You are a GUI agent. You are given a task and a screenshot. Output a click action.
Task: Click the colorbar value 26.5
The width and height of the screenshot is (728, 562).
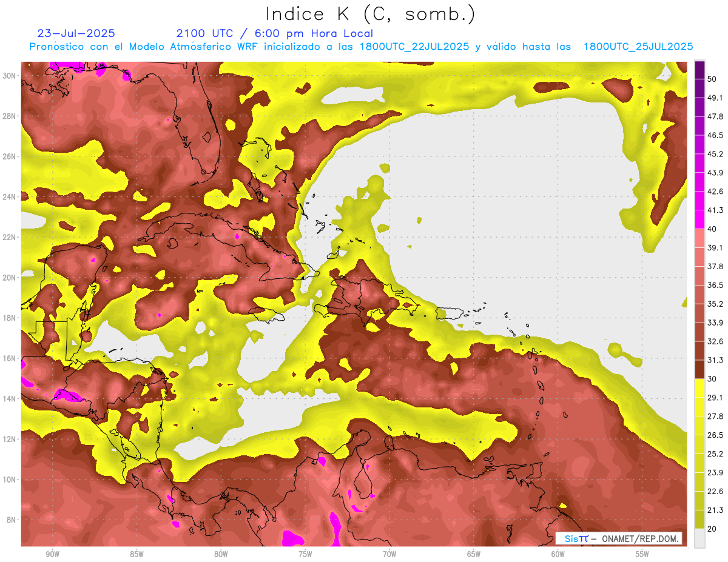click(715, 435)
